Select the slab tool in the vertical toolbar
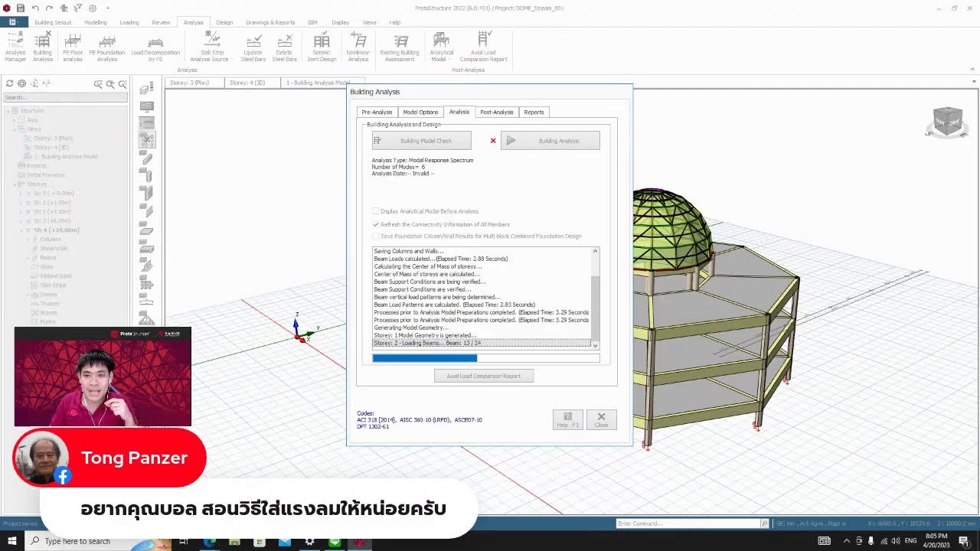 click(146, 230)
